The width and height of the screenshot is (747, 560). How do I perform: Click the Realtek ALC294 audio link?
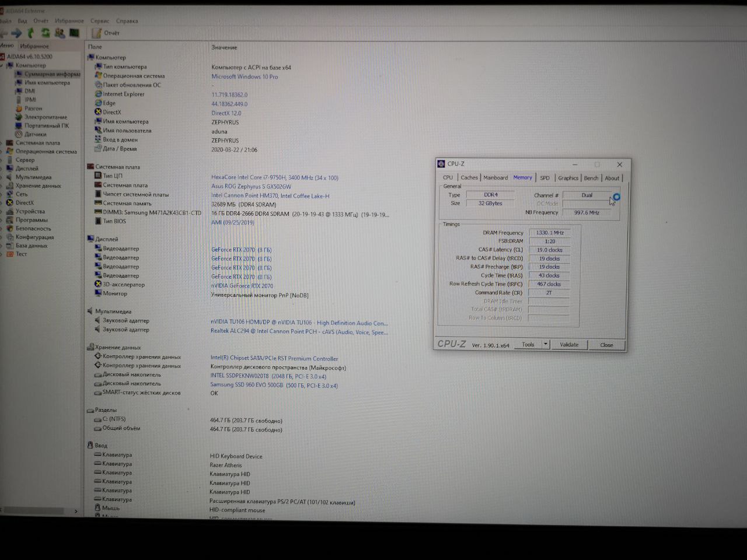299,332
